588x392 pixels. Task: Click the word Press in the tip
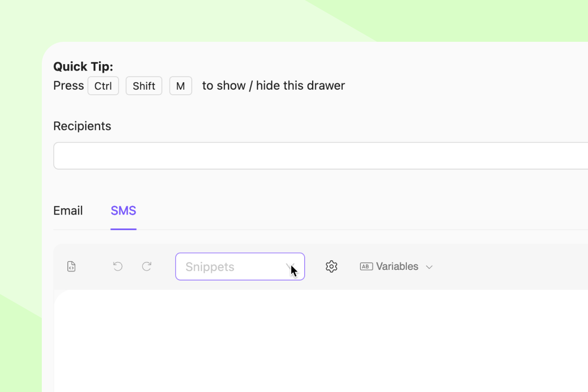point(69,86)
